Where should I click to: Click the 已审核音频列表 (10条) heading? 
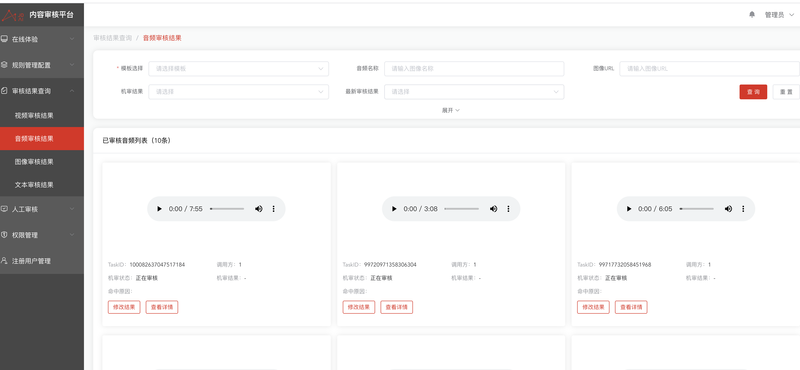click(136, 141)
